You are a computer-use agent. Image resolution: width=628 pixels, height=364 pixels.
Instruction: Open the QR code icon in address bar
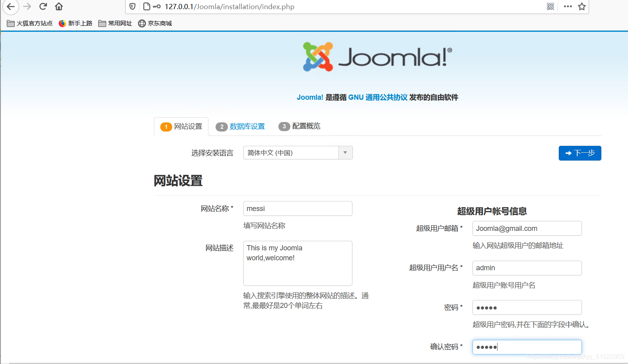[x=550, y=6]
